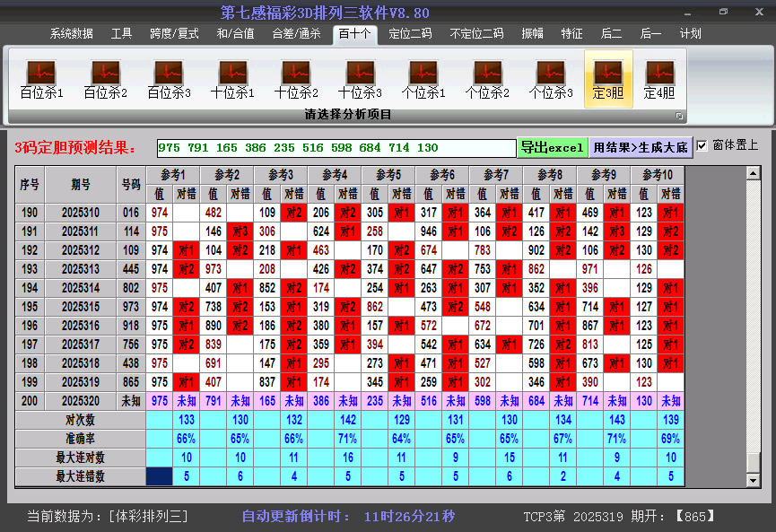Viewport: 776px width, 532px height.
Task: Open the 个位杀2 analysis tool
Action: pyautogui.click(x=488, y=76)
